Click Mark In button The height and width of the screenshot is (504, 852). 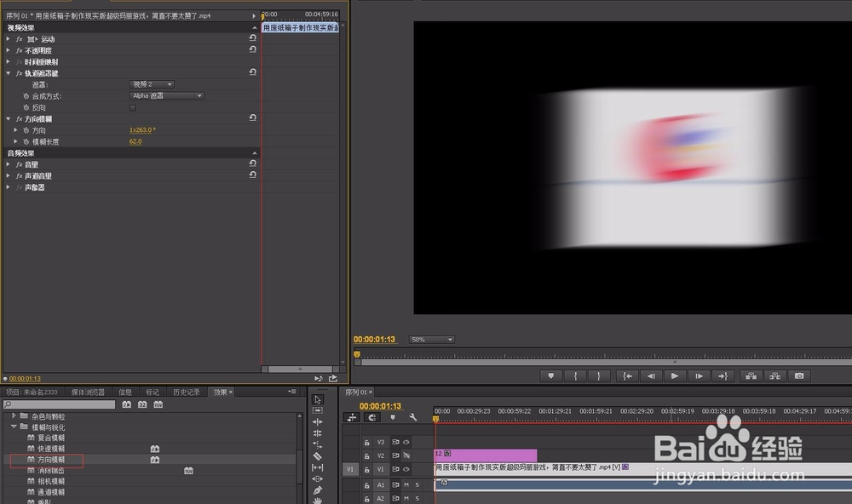point(575,375)
